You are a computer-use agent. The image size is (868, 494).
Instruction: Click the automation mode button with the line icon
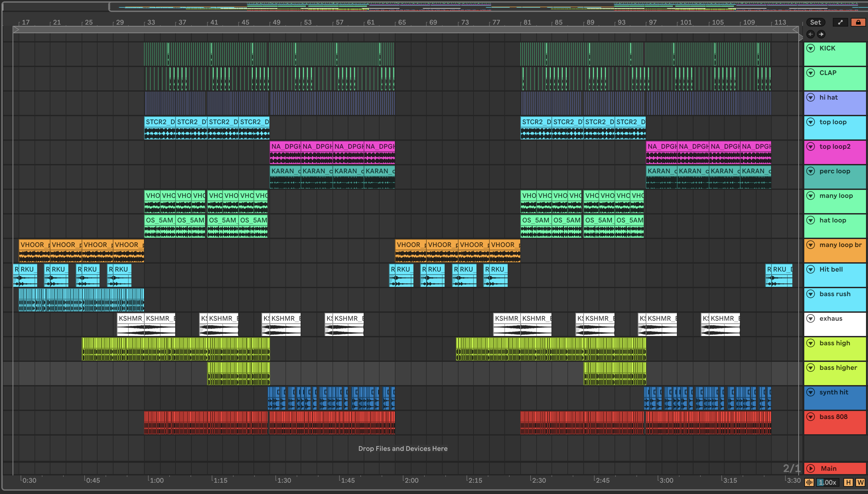pos(840,22)
